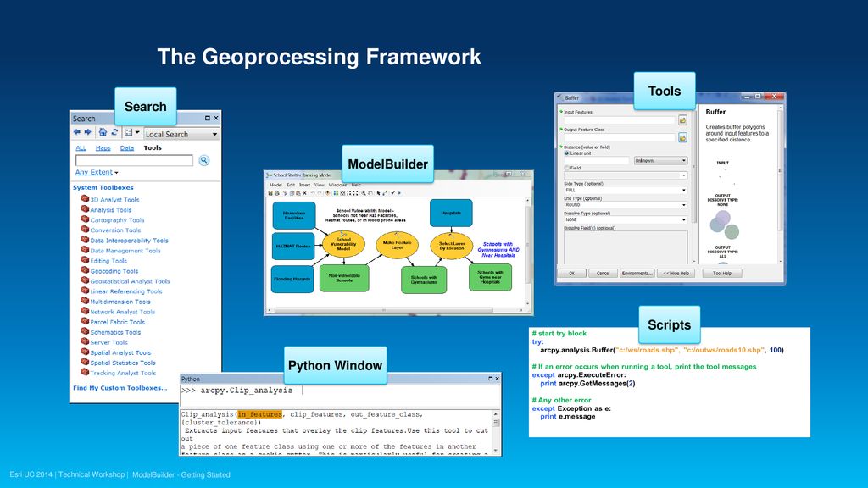Click Delete X icon in ModelBuilder toolbar

[304, 193]
